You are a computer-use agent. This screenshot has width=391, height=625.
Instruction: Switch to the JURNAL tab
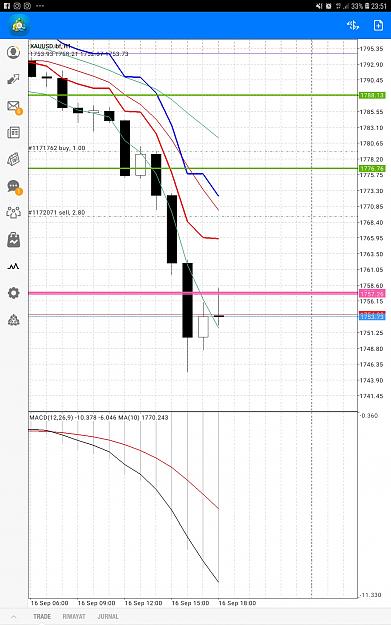pos(108,617)
